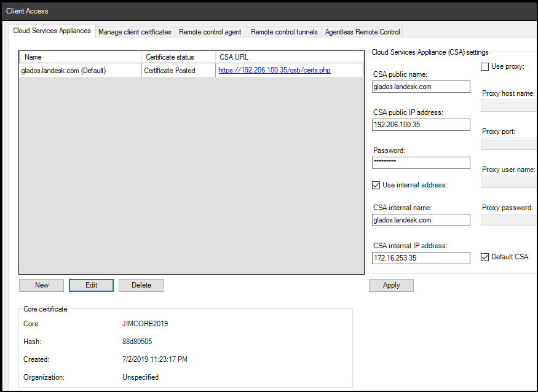Open the CSA certs.php URL link
538x392 pixels.
274,71
